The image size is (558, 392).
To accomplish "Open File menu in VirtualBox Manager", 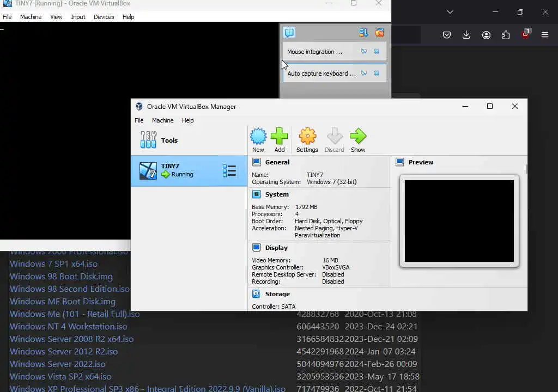I will (x=139, y=120).
